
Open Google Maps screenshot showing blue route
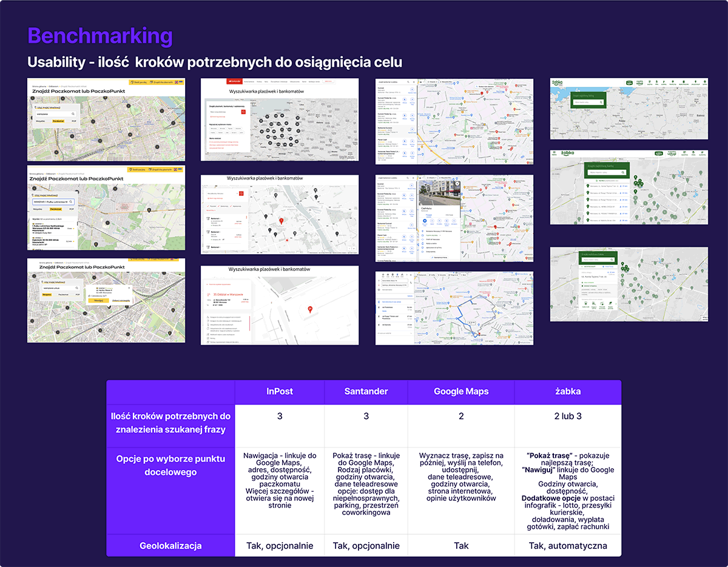coord(454,308)
